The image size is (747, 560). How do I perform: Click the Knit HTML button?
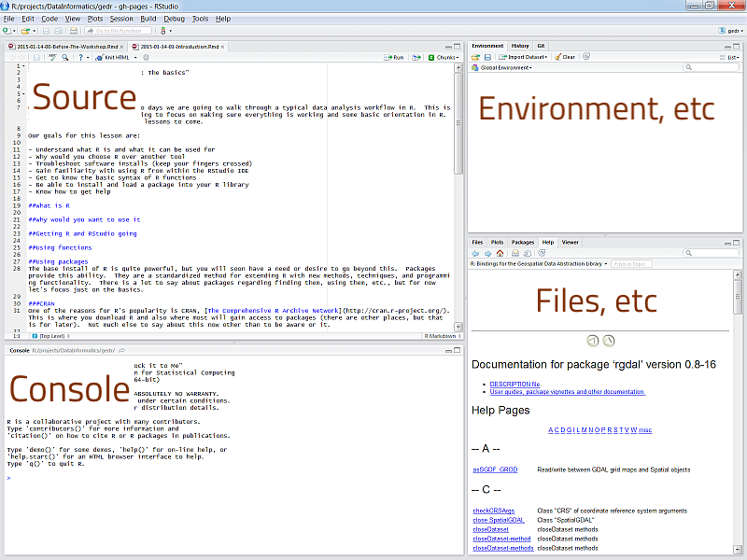point(112,57)
